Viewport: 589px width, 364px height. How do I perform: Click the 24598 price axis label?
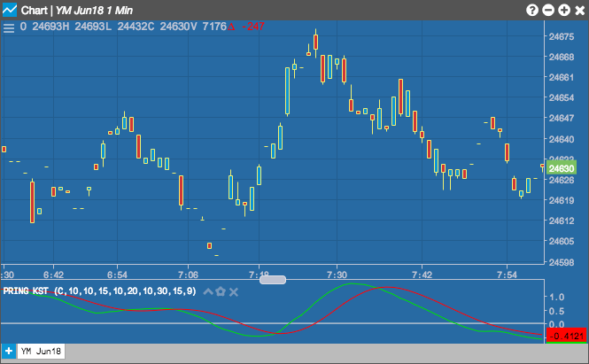(x=562, y=262)
